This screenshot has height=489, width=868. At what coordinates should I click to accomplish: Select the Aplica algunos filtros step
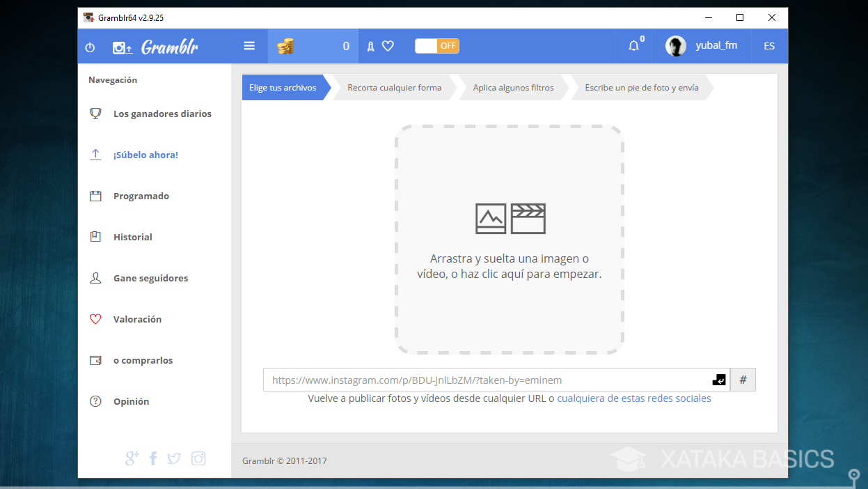[x=513, y=87]
